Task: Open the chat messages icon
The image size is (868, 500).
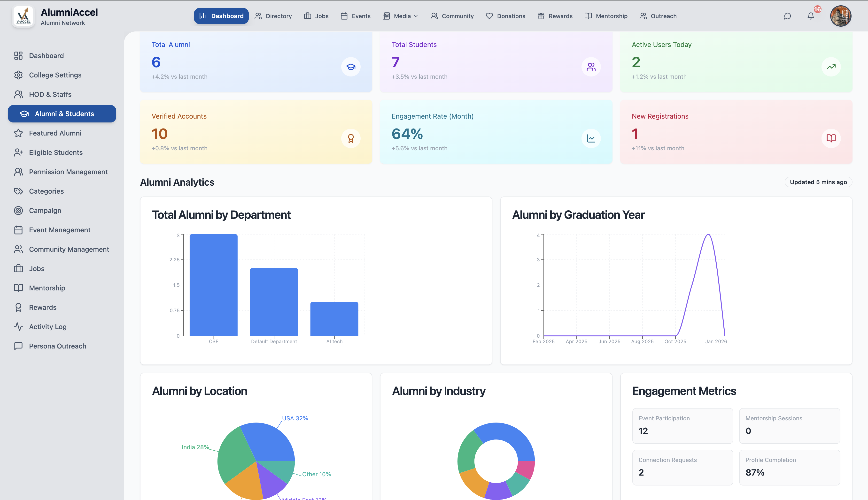Action: (x=787, y=16)
